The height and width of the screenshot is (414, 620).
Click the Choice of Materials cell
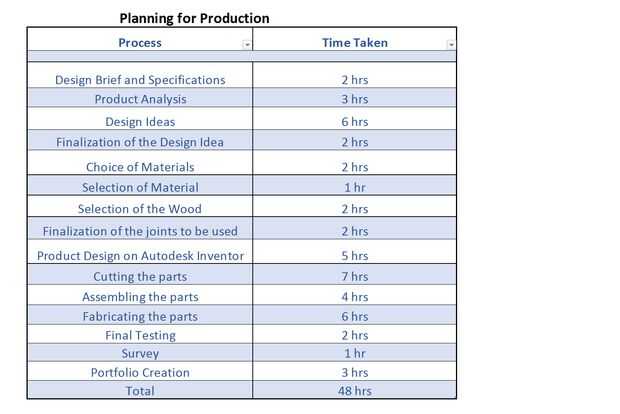tap(140, 166)
